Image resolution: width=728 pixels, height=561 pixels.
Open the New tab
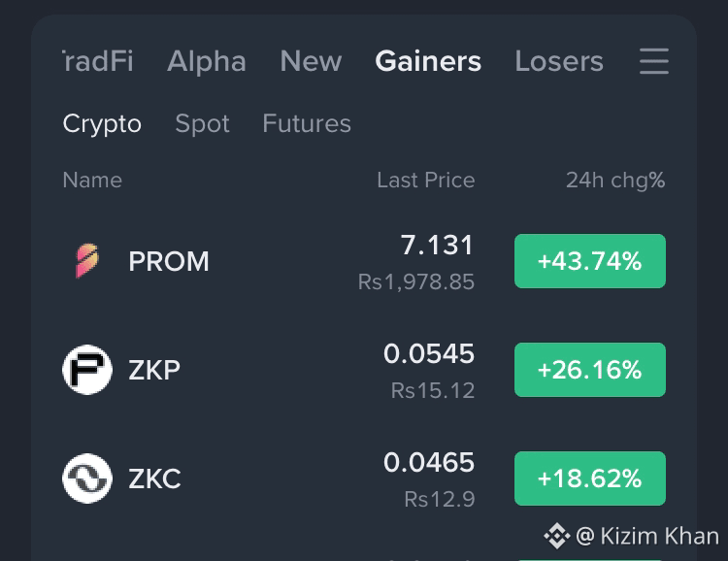coord(311,61)
